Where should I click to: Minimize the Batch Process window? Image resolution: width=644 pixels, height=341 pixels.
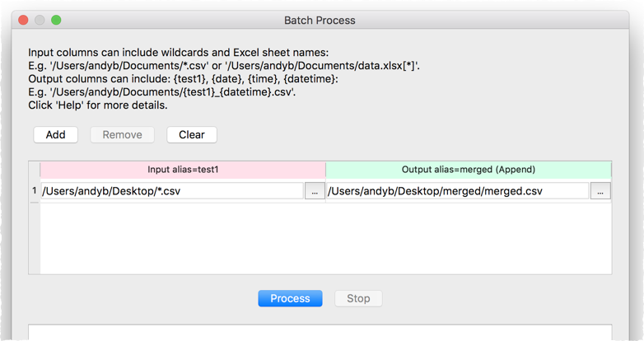point(40,19)
